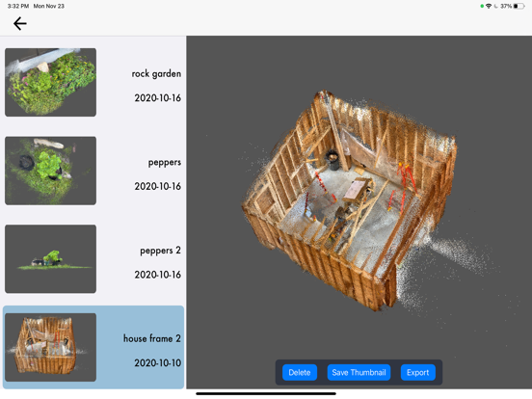Open the peppers scan thumbnail
Image resolution: width=532 pixels, height=399 pixels.
50,171
